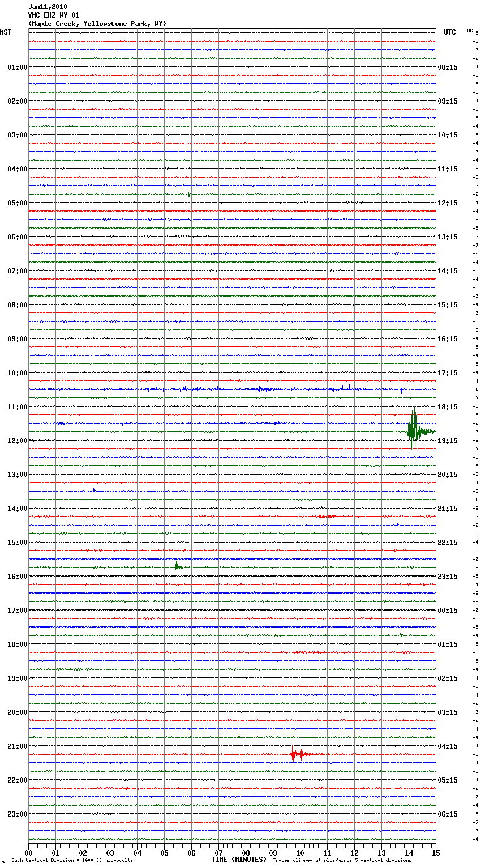Click the Each Vertical Division = 1600.00 microvolts note
Image resolution: width=481 pixels, height=868 pixels.
click(72, 861)
